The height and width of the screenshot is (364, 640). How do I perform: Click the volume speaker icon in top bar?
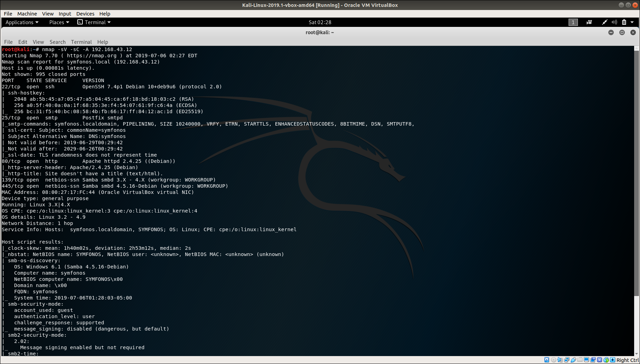(614, 22)
